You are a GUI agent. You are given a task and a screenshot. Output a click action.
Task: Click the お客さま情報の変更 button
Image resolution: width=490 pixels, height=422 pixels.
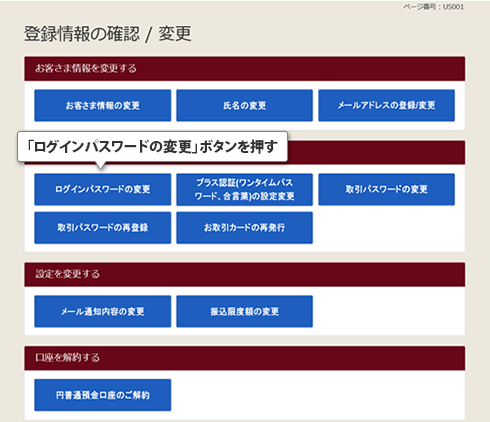click(103, 105)
